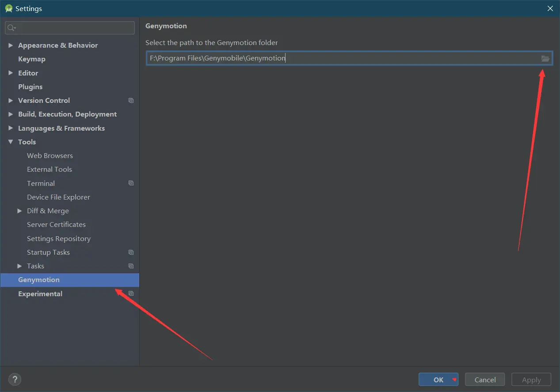Expand Build, Execution, Deployment arrow
This screenshot has height=392, width=560.
coord(11,114)
